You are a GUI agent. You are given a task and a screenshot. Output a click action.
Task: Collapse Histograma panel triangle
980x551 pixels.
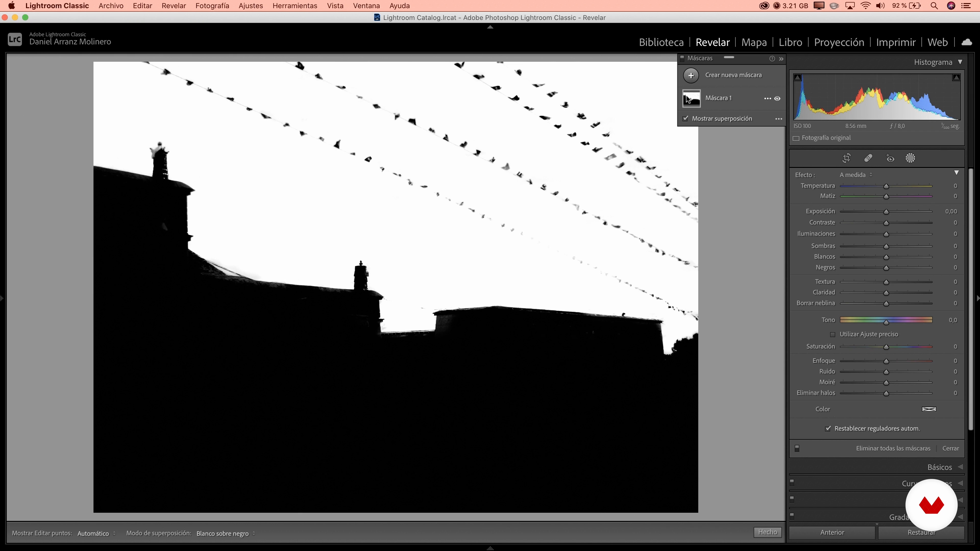click(960, 62)
